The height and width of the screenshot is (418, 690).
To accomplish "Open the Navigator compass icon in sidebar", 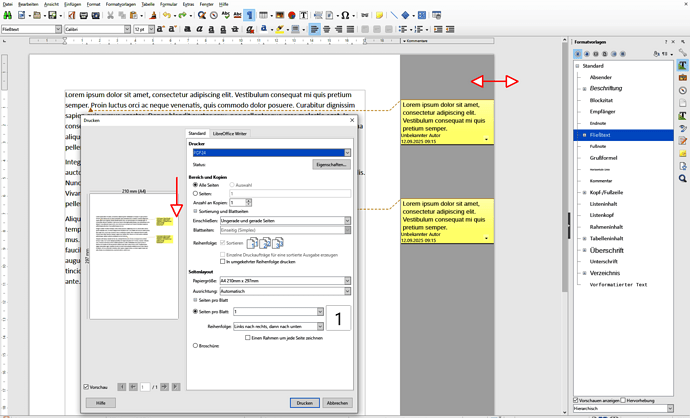I will click(683, 90).
